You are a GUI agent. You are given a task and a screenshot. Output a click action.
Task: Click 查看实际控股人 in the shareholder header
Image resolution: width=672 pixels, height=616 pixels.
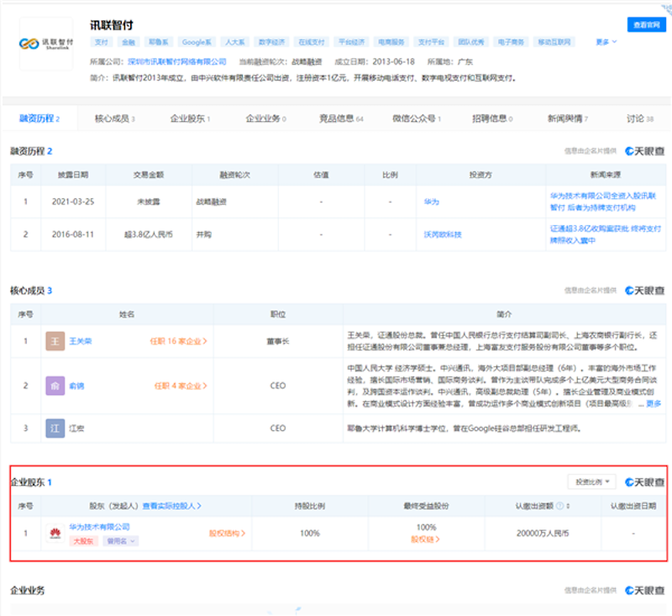pyautogui.click(x=172, y=506)
